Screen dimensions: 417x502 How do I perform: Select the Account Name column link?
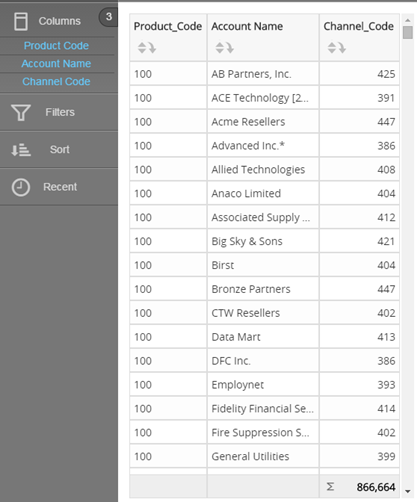click(56, 64)
